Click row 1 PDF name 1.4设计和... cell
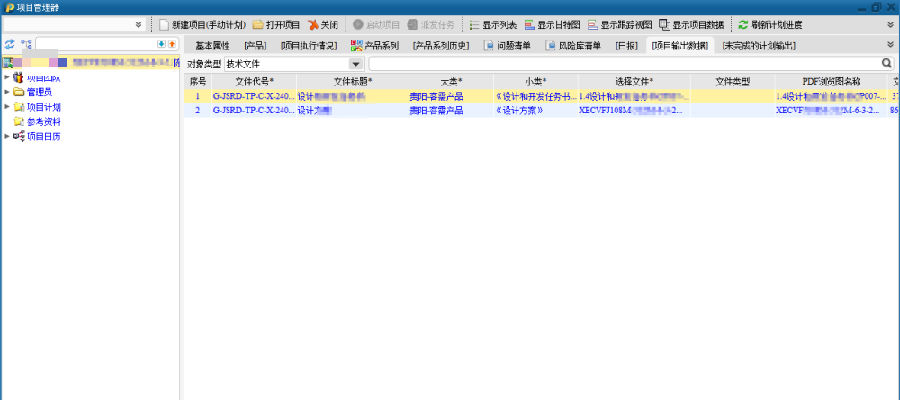This screenshot has height=400, width=900. [x=831, y=96]
